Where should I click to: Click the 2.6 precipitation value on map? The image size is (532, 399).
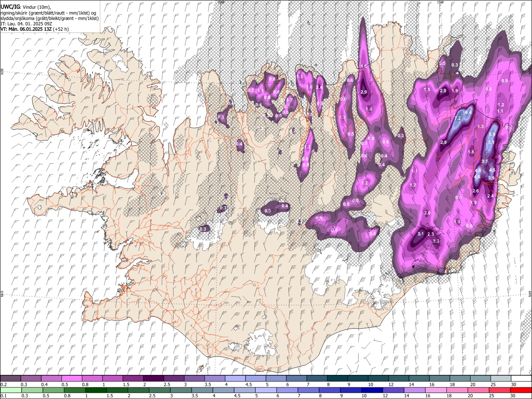[x=476, y=191]
